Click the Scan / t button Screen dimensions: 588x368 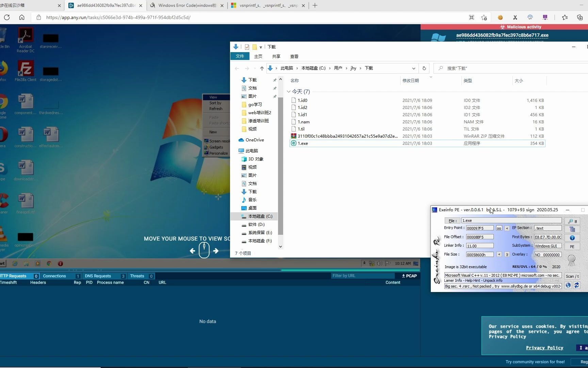572,276
